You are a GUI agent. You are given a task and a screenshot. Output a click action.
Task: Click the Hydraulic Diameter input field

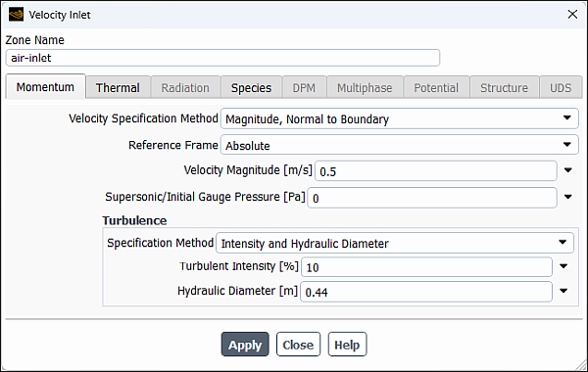point(426,292)
